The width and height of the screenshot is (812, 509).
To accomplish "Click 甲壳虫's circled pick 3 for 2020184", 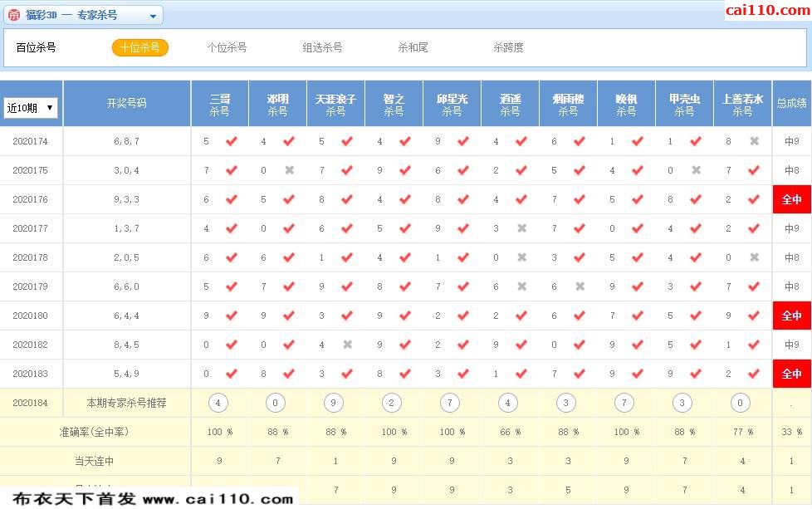I will pos(682,403).
